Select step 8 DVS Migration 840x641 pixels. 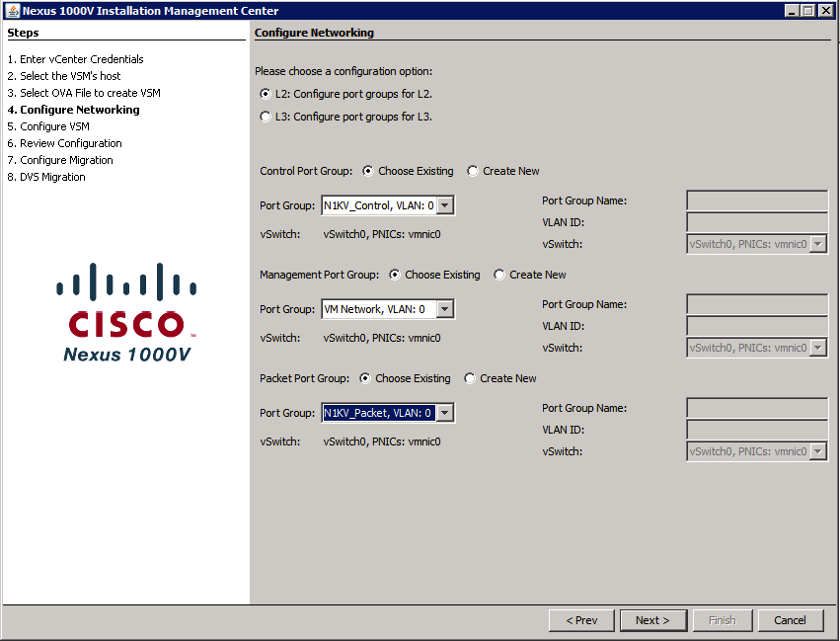pos(46,177)
